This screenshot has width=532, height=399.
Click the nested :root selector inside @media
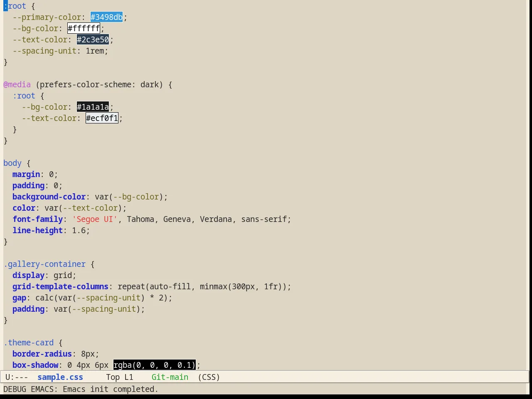tap(24, 96)
